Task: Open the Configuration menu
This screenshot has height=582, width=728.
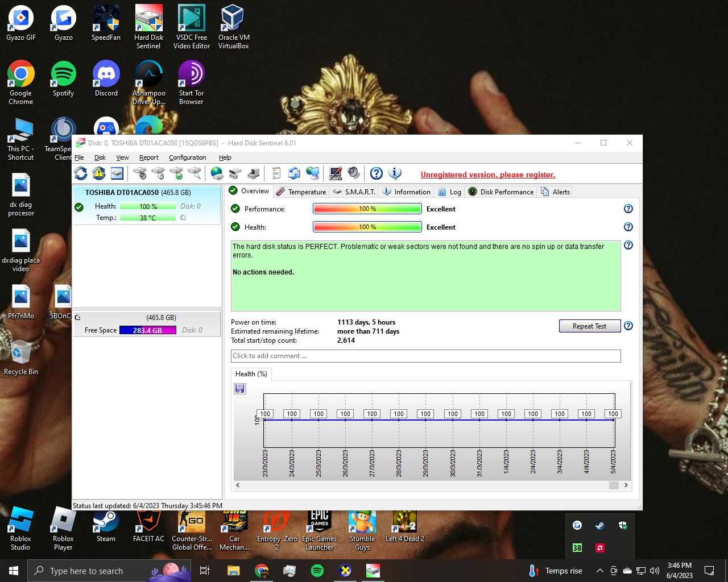Action: 188,157
